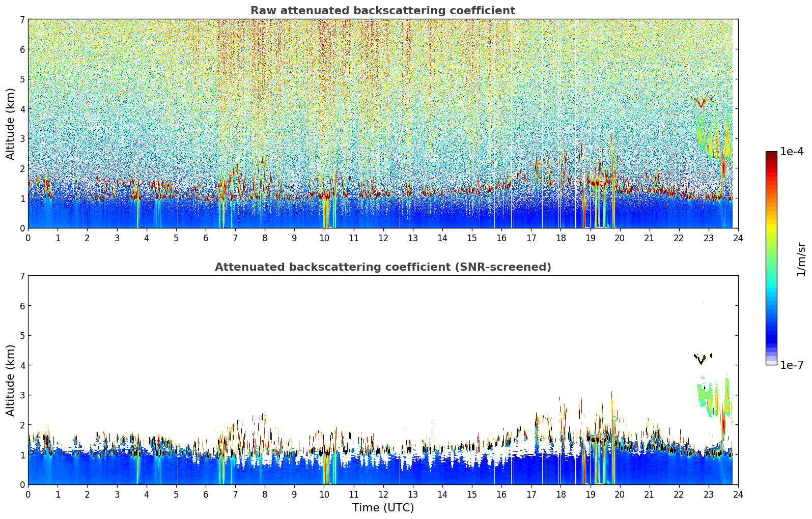Click hour 24 tick on bottom plot
The width and height of the screenshot is (812, 519).
click(x=738, y=494)
